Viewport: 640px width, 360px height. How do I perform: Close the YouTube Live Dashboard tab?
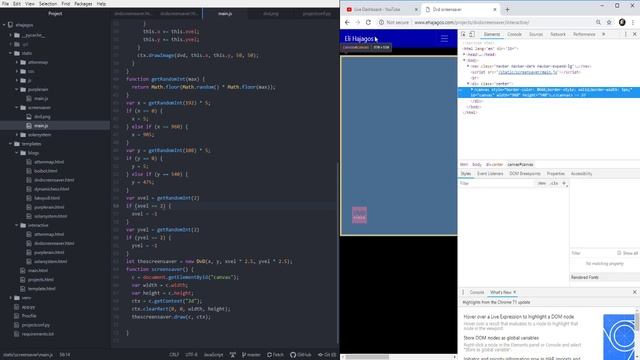416,9
